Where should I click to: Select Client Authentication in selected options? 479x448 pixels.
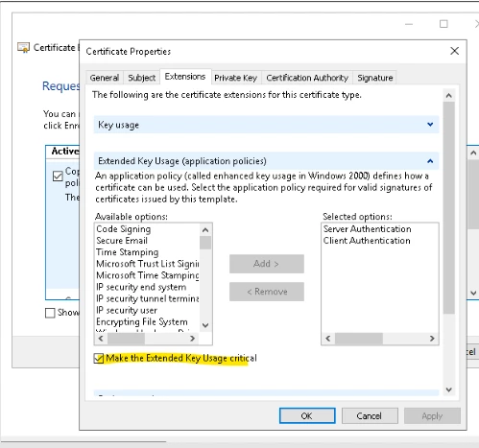tap(367, 241)
